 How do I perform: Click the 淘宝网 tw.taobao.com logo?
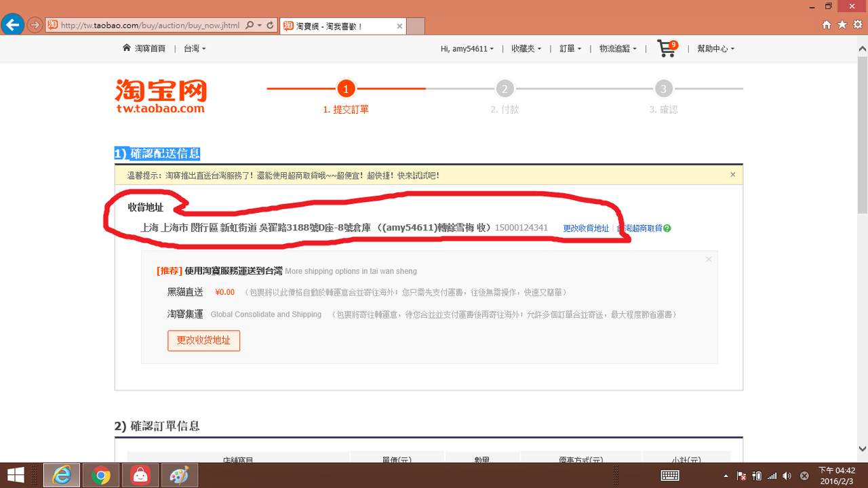[x=161, y=96]
